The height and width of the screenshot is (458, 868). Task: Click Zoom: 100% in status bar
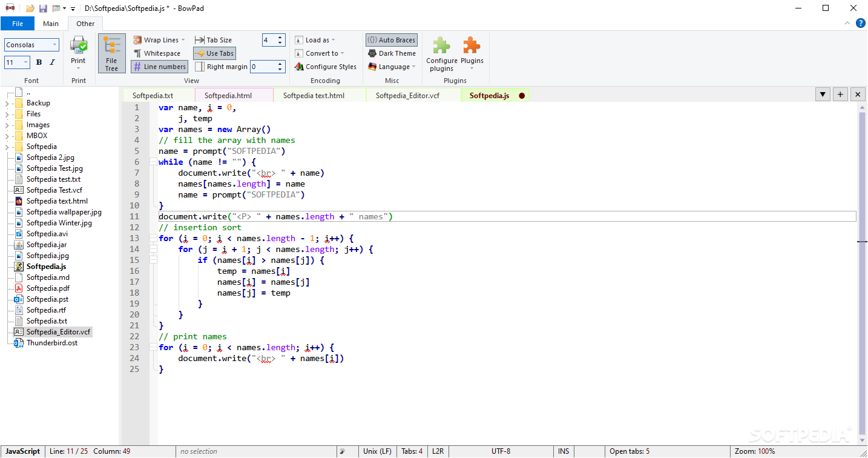pyautogui.click(x=754, y=451)
